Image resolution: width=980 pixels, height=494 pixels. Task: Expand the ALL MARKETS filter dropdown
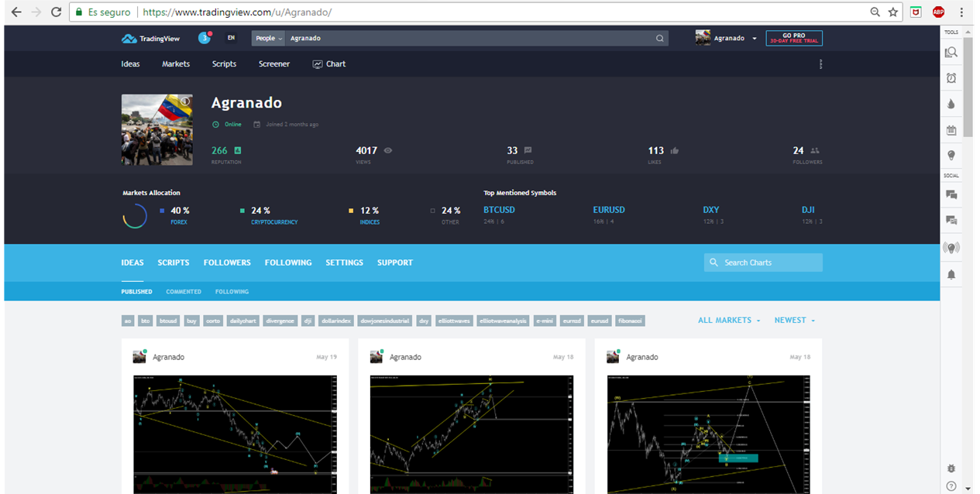click(x=729, y=320)
